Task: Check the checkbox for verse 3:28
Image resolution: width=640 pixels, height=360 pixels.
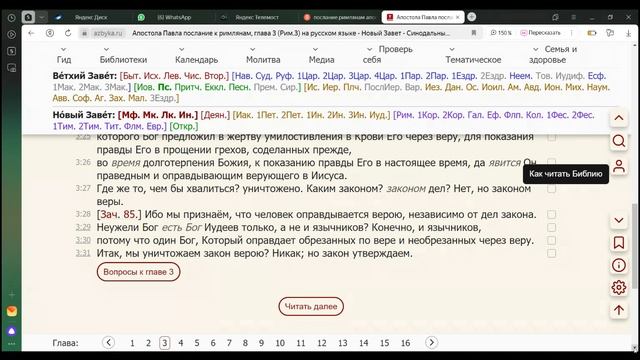Action: coord(551,214)
